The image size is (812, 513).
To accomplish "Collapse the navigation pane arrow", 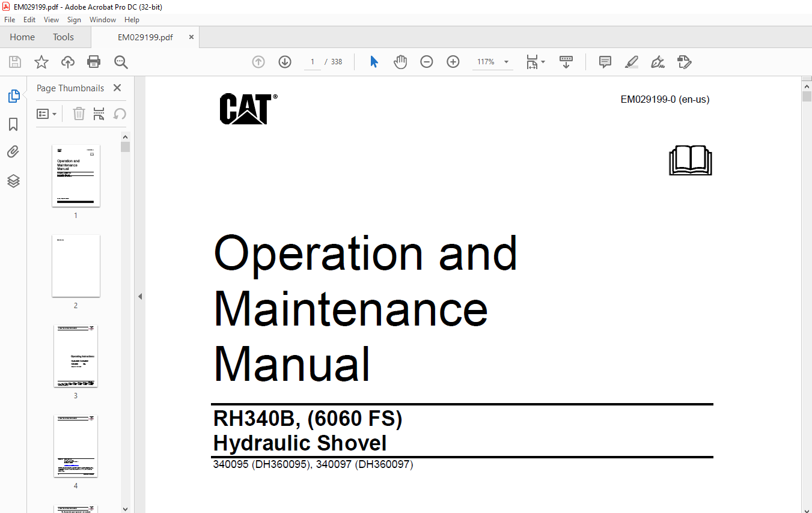I will pyautogui.click(x=140, y=296).
